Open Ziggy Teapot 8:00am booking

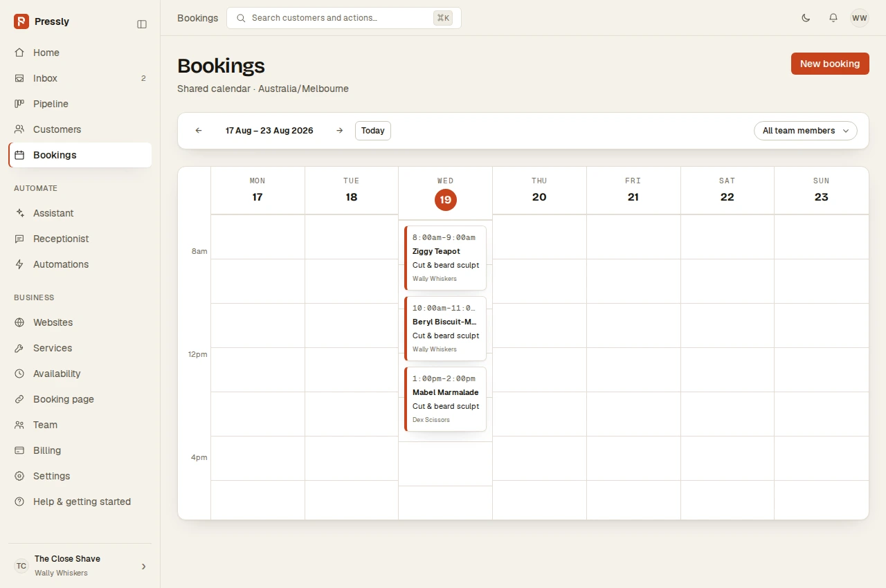[445, 258]
